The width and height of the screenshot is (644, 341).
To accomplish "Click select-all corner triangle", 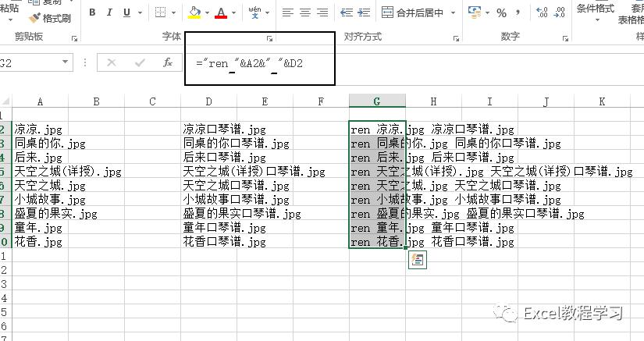I will tap(5, 101).
